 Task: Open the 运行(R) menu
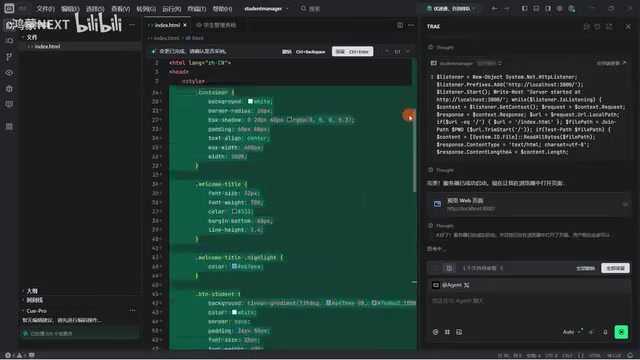(x=171, y=9)
